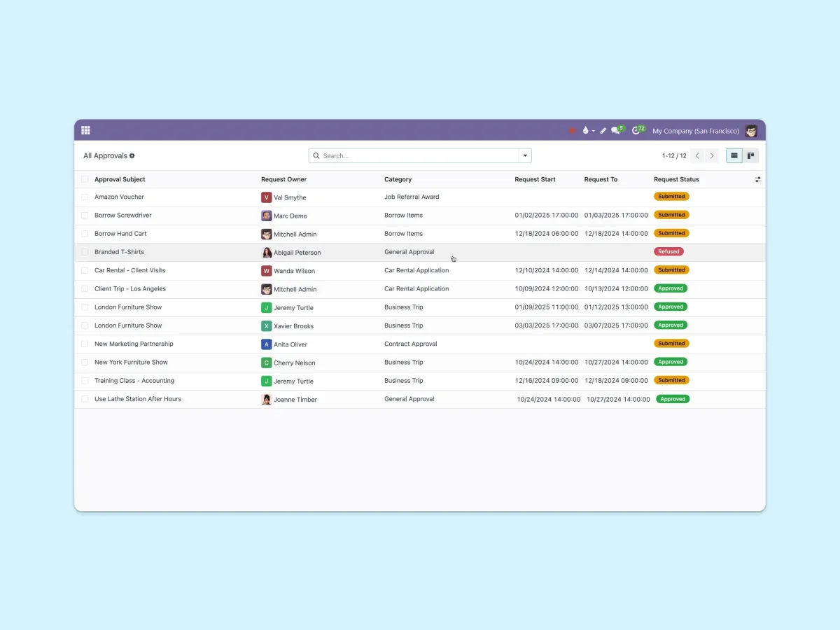Sort by Category column header

click(x=398, y=180)
